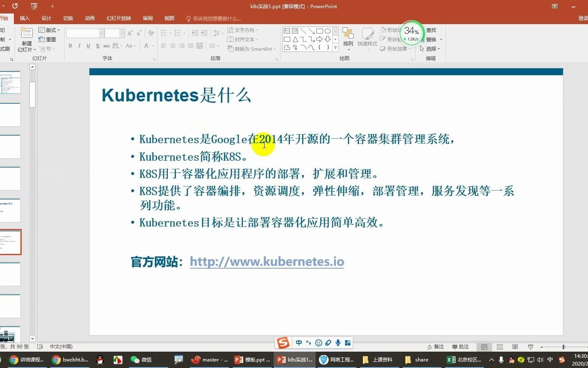Select the text box shape in shapes gallery

[x=286, y=31]
